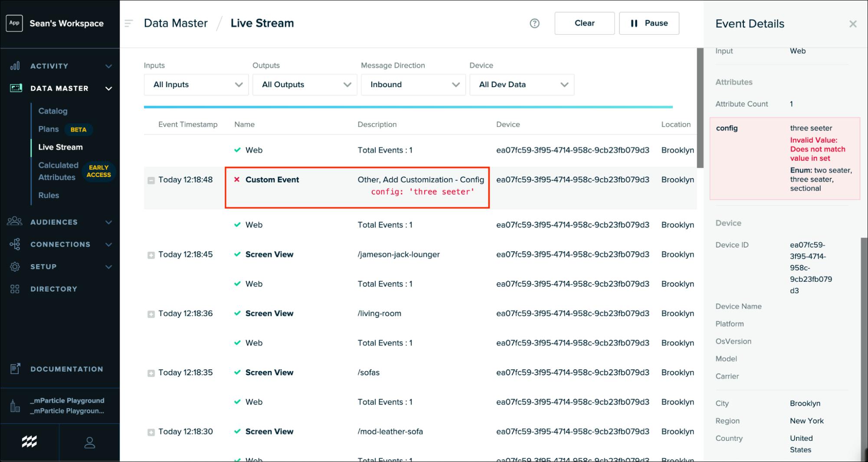Click the Data Master sidebar icon
Viewport: 868px width, 462px height.
pos(16,88)
